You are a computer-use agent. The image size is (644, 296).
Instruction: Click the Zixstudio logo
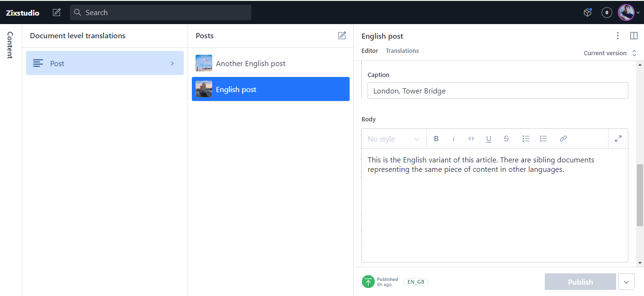click(x=23, y=13)
